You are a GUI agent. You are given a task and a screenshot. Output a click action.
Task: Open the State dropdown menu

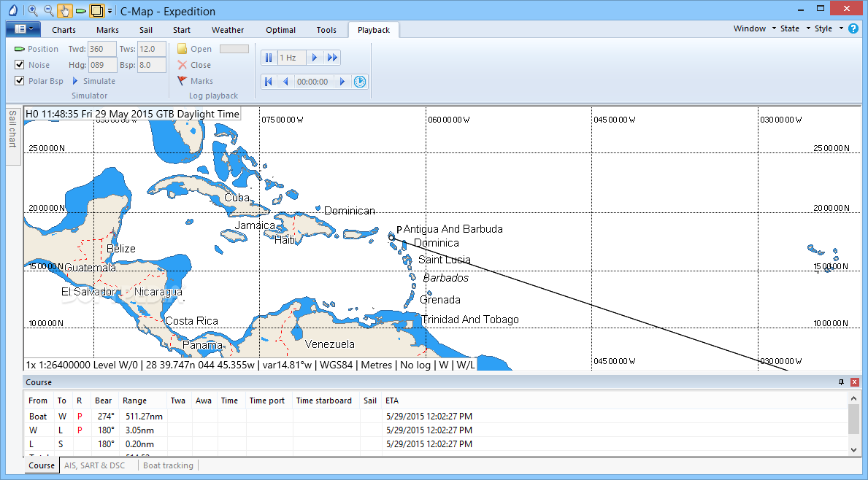pyautogui.click(x=794, y=28)
